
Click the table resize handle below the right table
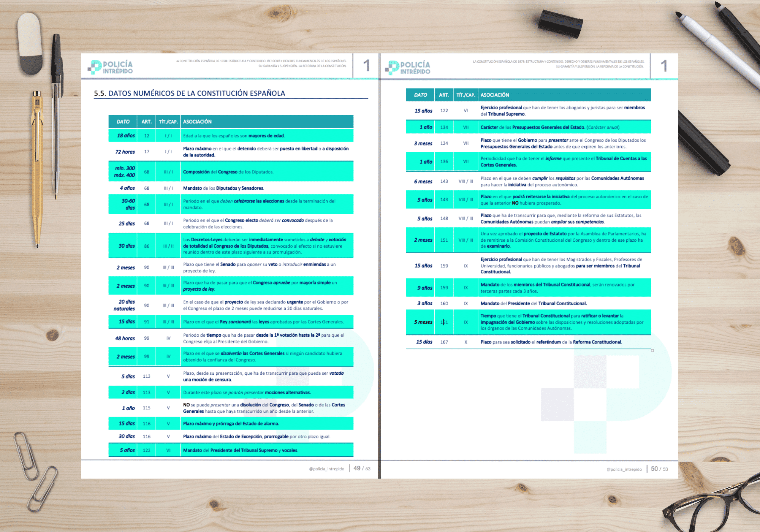point(652,350)
